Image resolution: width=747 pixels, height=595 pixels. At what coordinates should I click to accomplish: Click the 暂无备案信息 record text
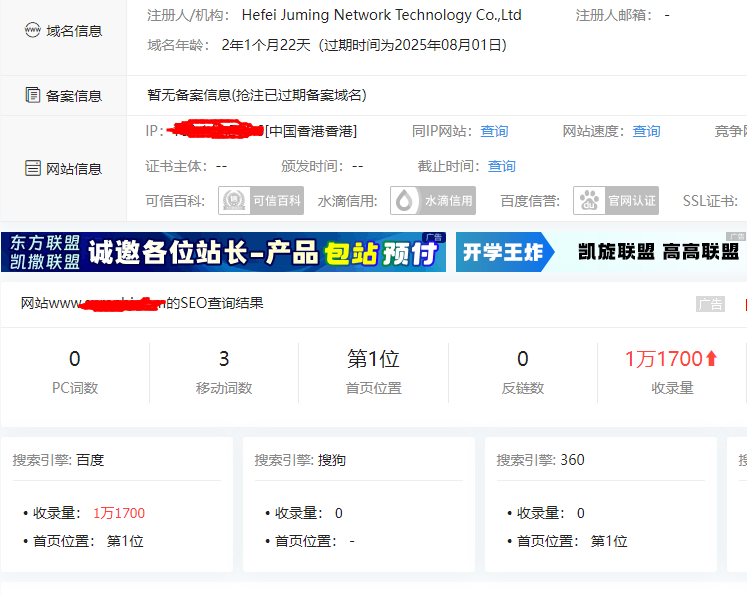click(257, 95)
